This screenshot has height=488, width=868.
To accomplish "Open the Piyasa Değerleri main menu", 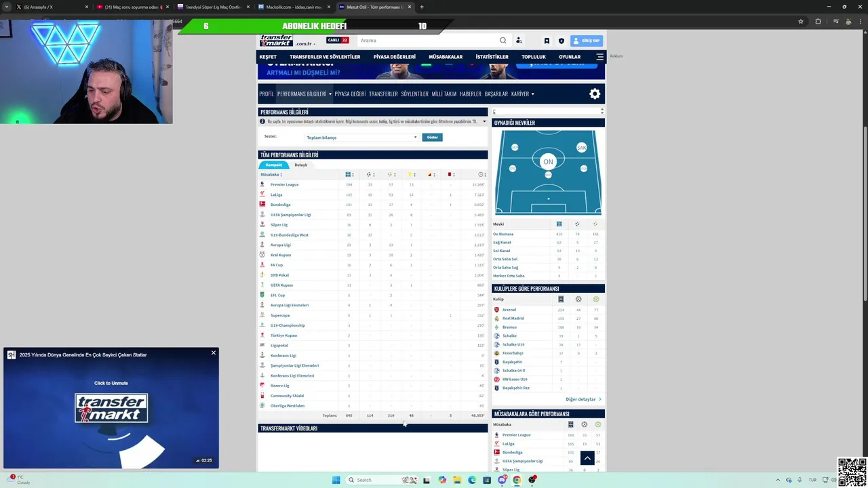I will [x=395, y=57].
